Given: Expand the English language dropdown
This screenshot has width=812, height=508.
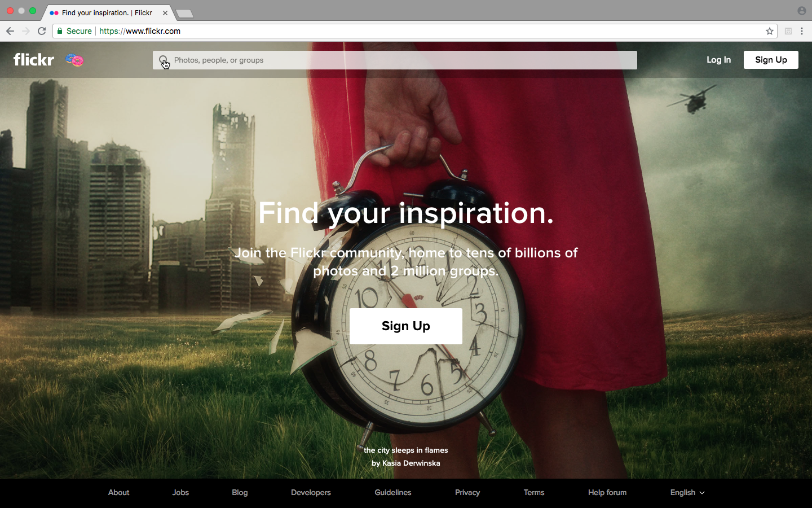Looking at the screenshot, I should point(687,492).
